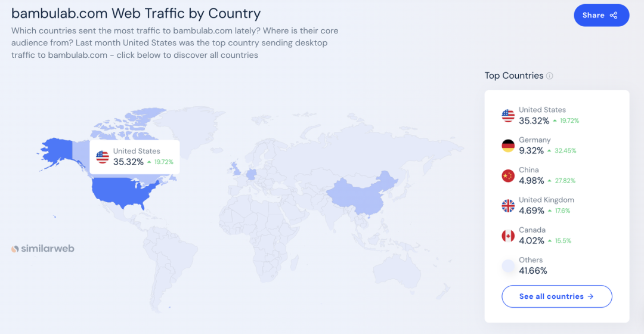This screenshot has height=334, width=644.
Task: Click the 35.32% value in Top Countries list
Action: (534, 121)
